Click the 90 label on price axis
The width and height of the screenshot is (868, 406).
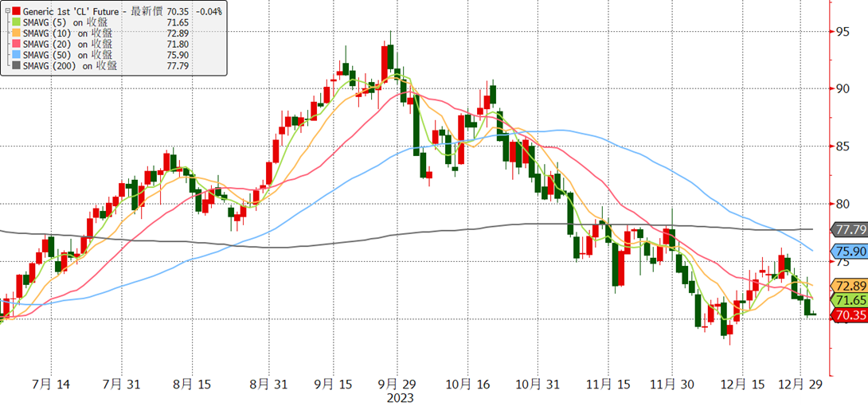(842, 88)
